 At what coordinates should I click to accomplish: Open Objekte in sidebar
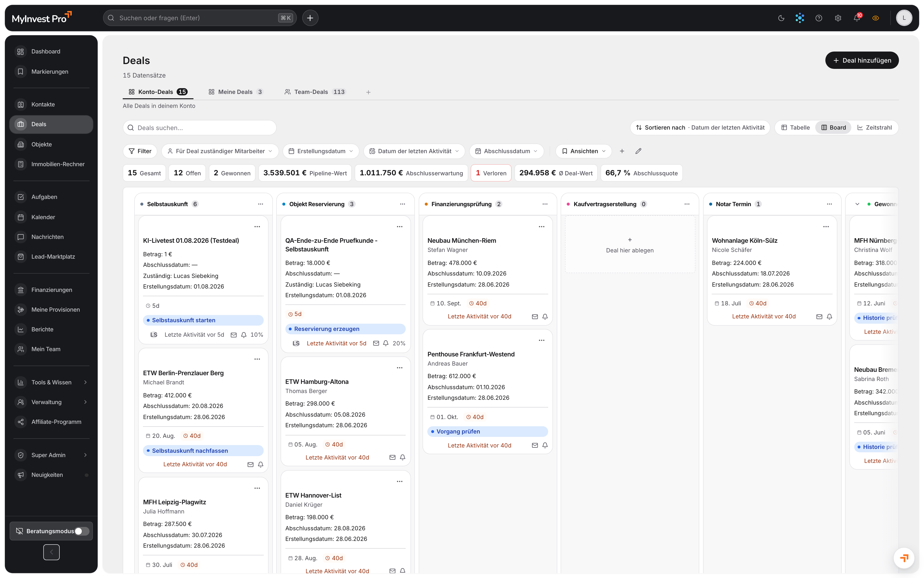click(x=51, y=144)
